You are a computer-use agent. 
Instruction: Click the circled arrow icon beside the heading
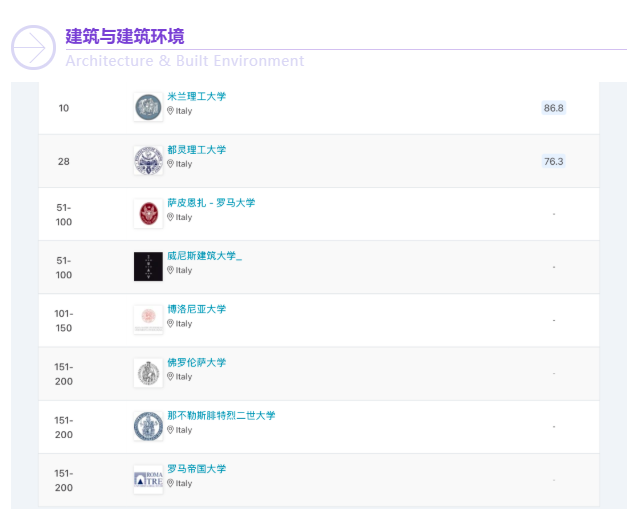(33, 48)
